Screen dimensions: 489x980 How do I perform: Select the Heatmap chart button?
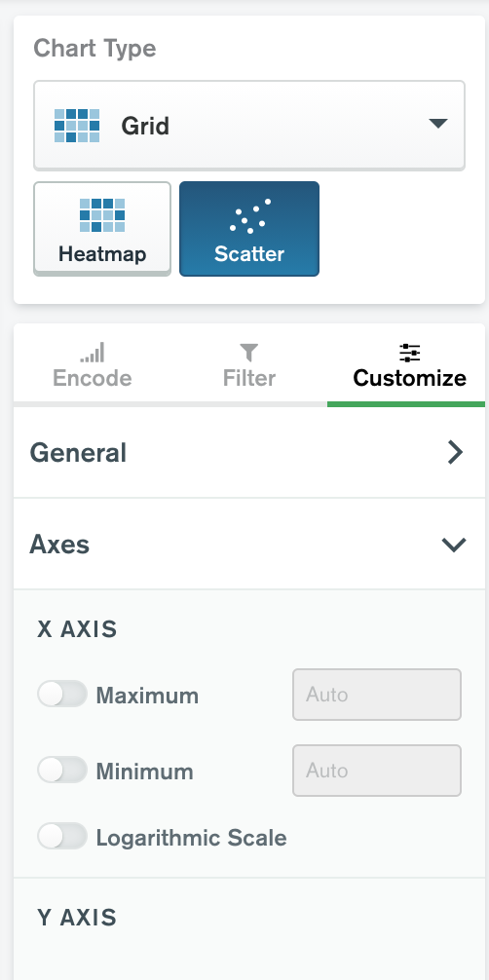(x=102, y=228)
